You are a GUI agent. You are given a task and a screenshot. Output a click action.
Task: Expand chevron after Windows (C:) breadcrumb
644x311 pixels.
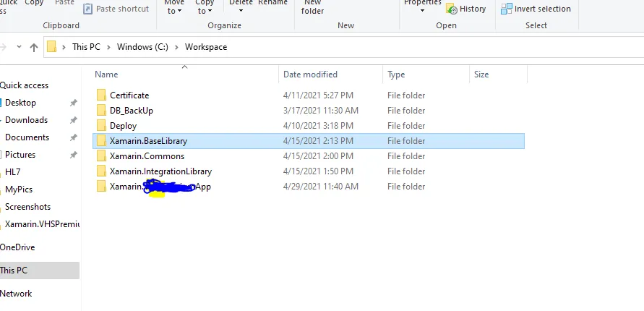pos(176,47)
